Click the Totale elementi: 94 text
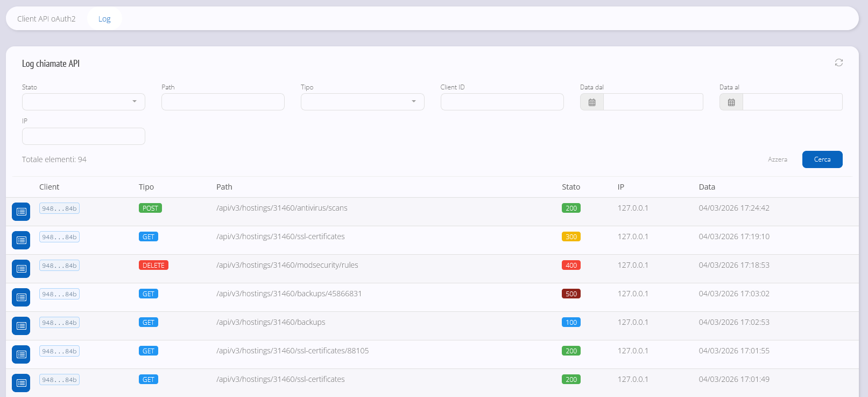The height and width of the screenshot is (397, 868). coord(54,159)
